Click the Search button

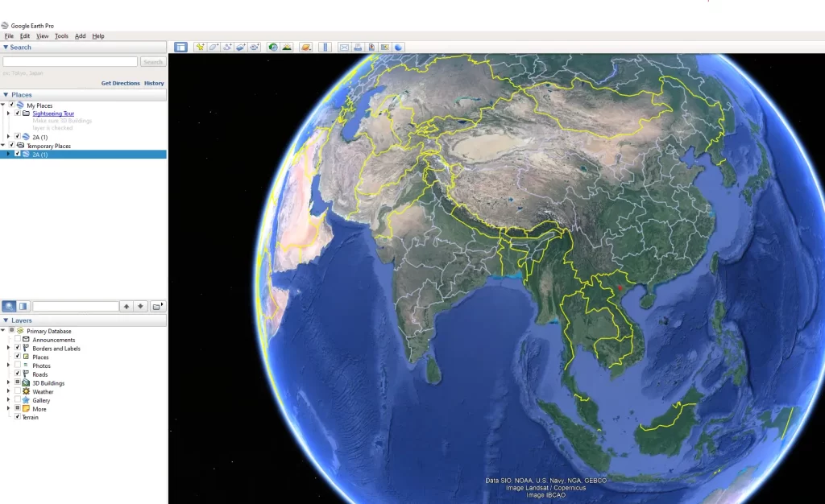point(153,62)
